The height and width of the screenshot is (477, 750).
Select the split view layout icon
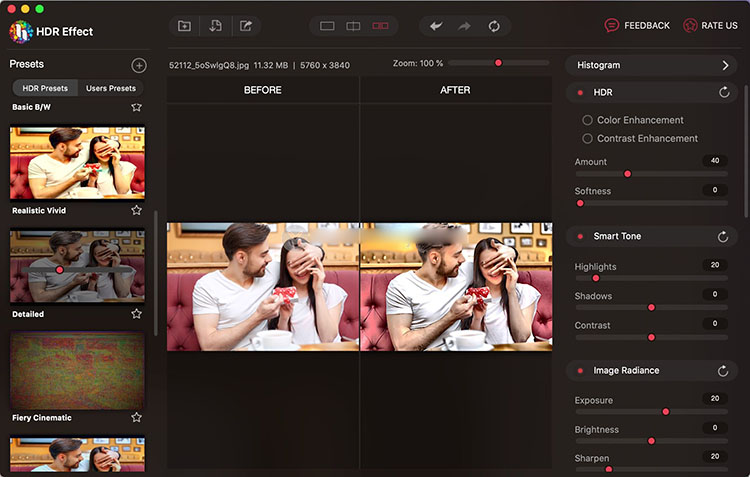[353, 26]
